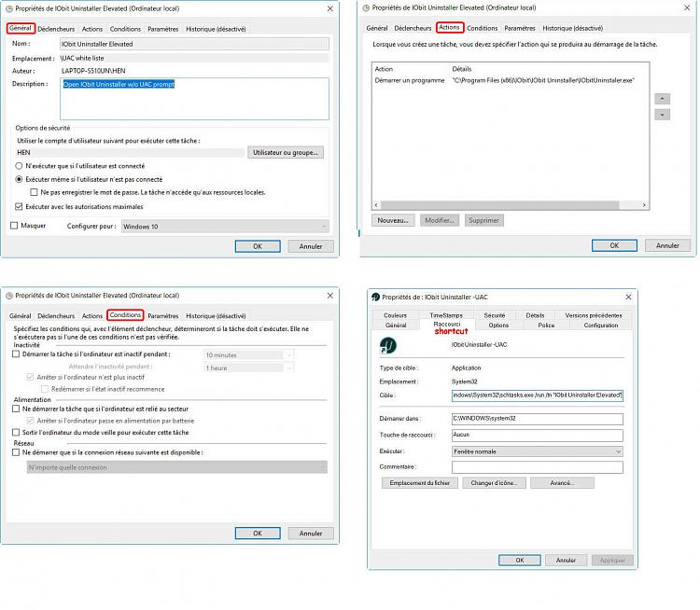The width and height of the screenshot is (700, 610).
Task: Enable Démarrer la tâche si l'ordinateur est inactif
Action: 16,354
